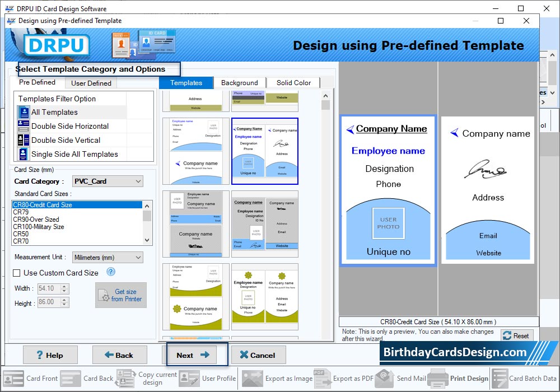Click the Width input field
The image size is (560, 392).
click(x=49, y=288)
